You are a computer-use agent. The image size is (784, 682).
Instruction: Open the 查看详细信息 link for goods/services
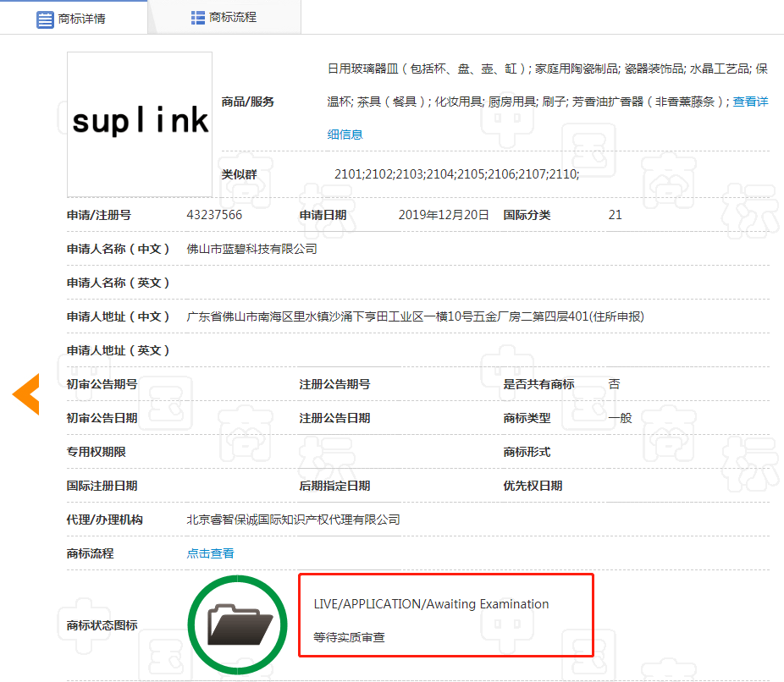coord(750,102)
